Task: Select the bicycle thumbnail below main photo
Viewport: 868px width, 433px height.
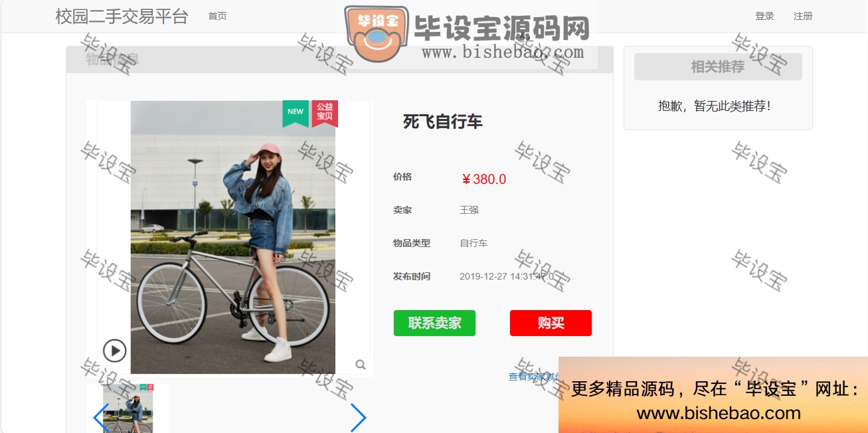Action: [128, 408]
